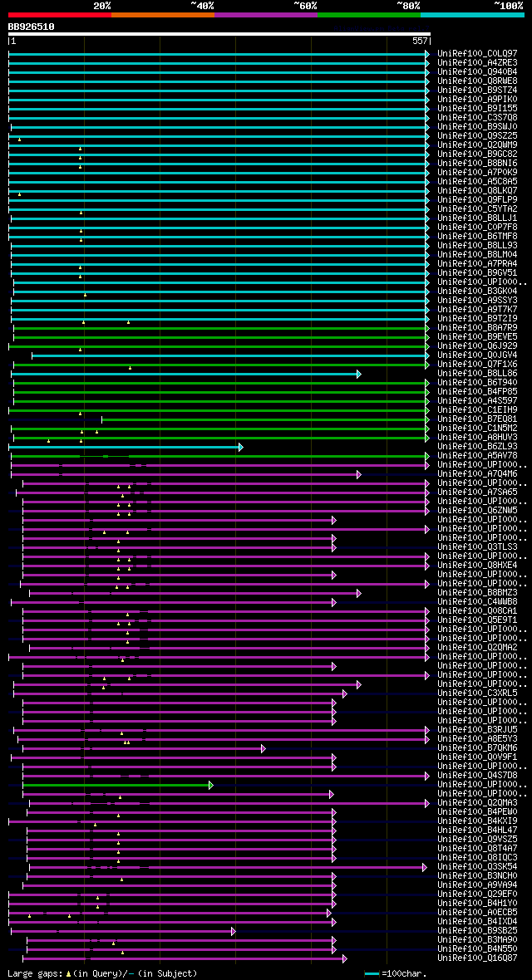532x980 pixels.
Task: Choose the UniRef100_A7PRA4 entry
Action: pos(477,263)
